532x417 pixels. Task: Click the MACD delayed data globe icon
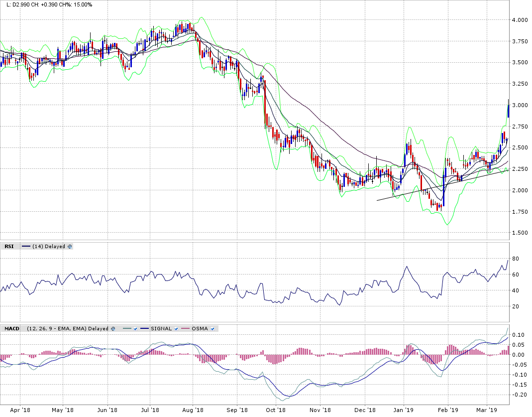pyautogui.click(x=113, y=328)
